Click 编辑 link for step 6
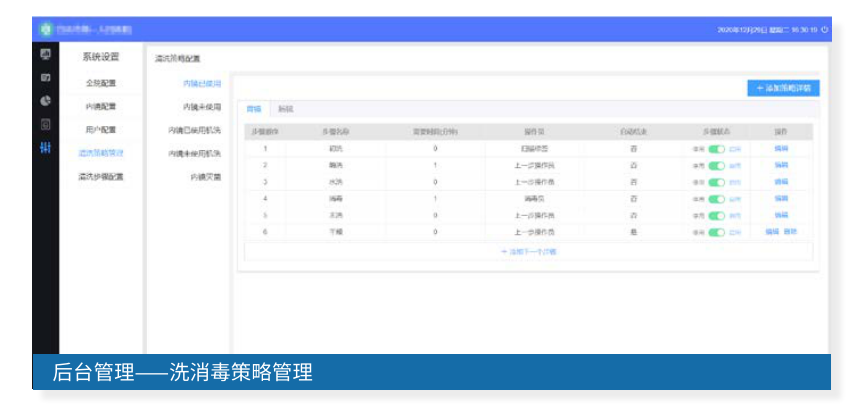The image size is (865, 405). (772, 232)
